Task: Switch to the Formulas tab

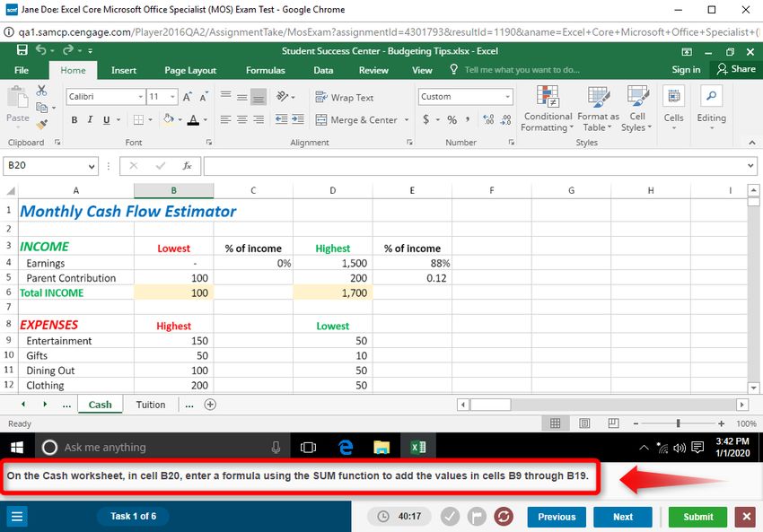Action: (265, 70)
